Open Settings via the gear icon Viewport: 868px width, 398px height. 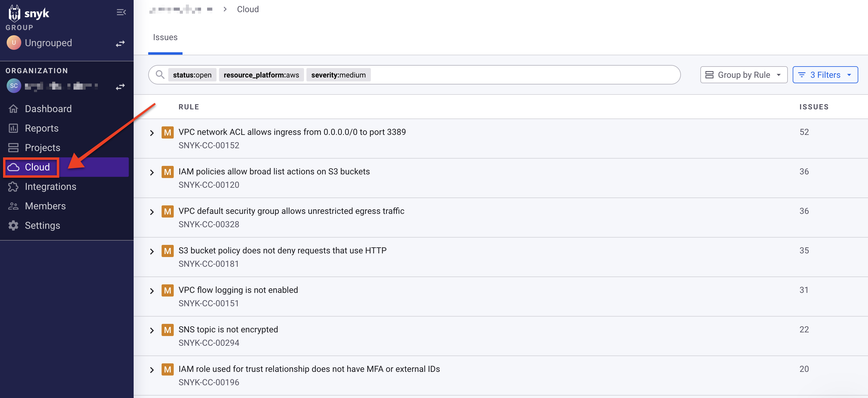click(13, 225)
